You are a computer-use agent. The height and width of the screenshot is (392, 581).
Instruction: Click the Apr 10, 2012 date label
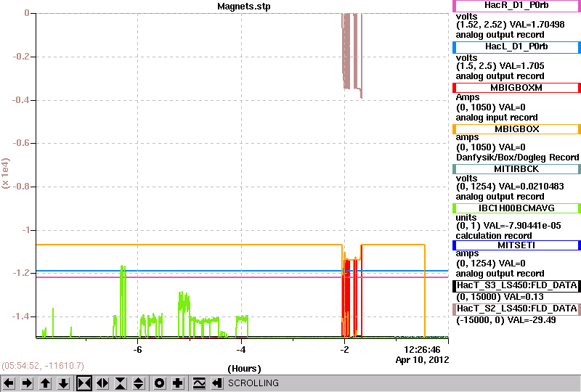click(422, 360)
